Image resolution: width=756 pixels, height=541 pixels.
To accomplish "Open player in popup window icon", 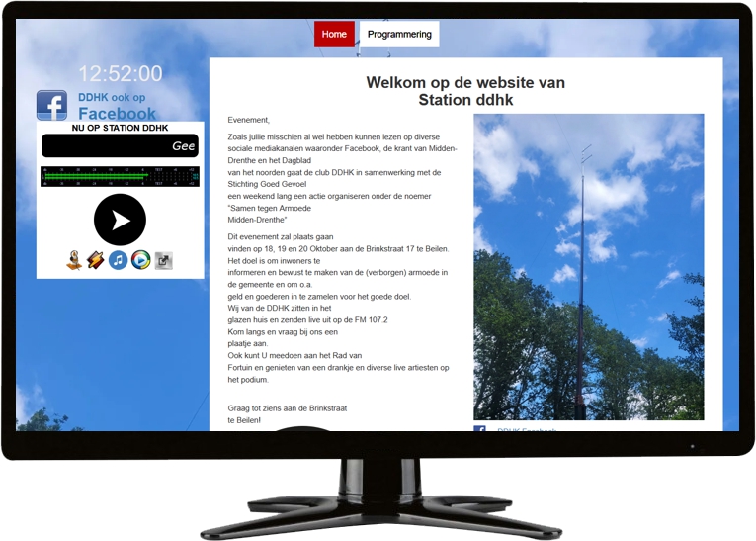I will pyautogui.click(x=163, y=260).
